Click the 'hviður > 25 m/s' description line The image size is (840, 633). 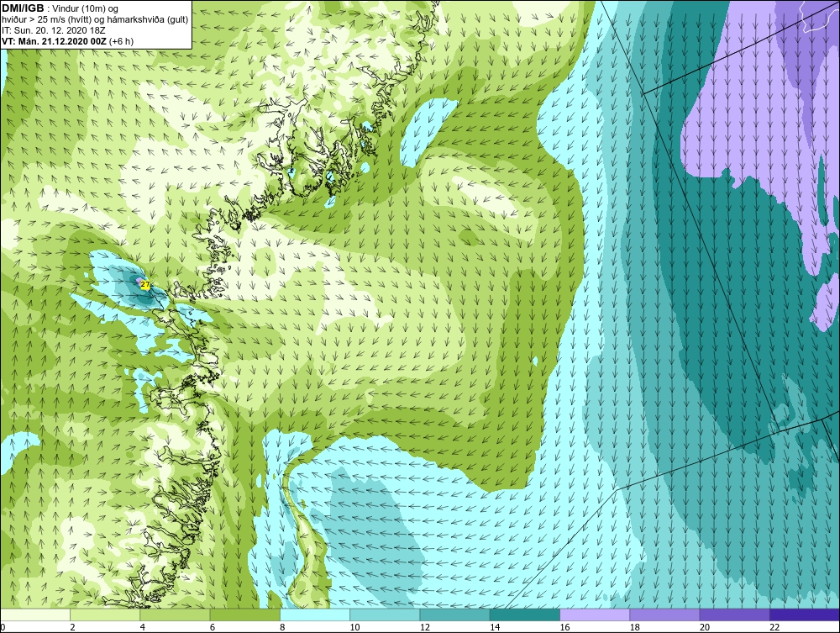[x=94, y=20]
